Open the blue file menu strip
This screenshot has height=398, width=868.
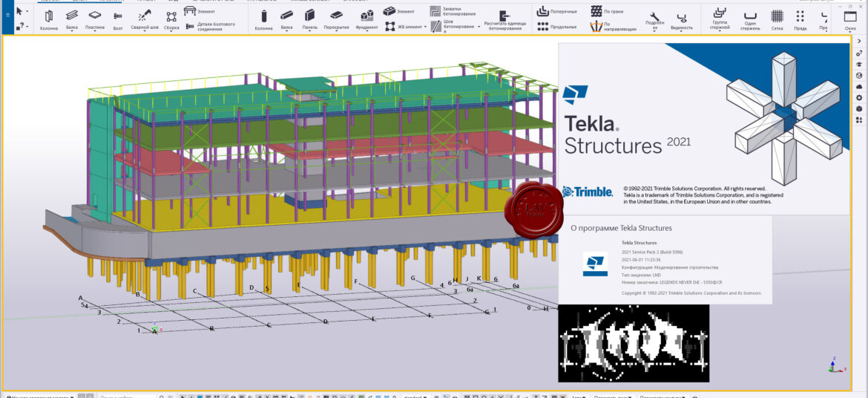7,16
